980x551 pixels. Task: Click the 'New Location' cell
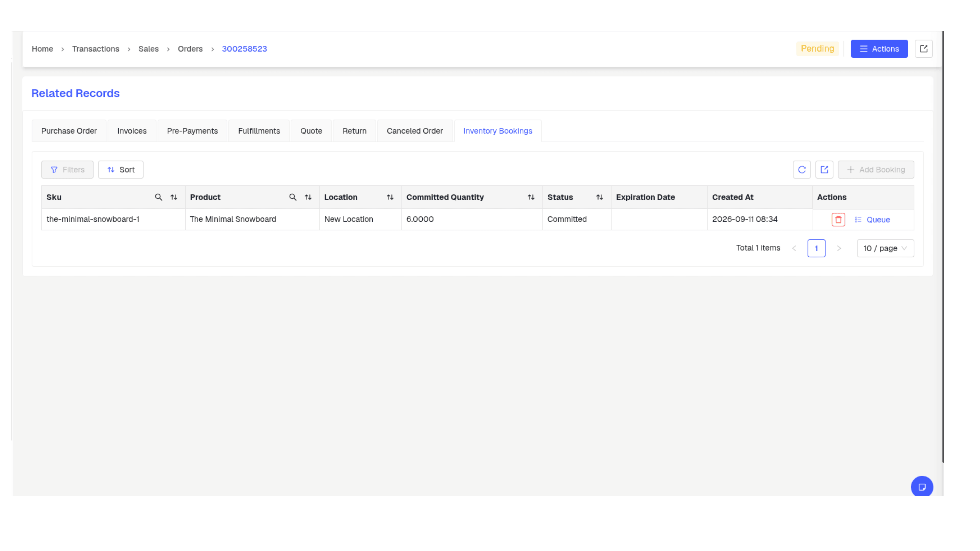(x=360, y=219)
